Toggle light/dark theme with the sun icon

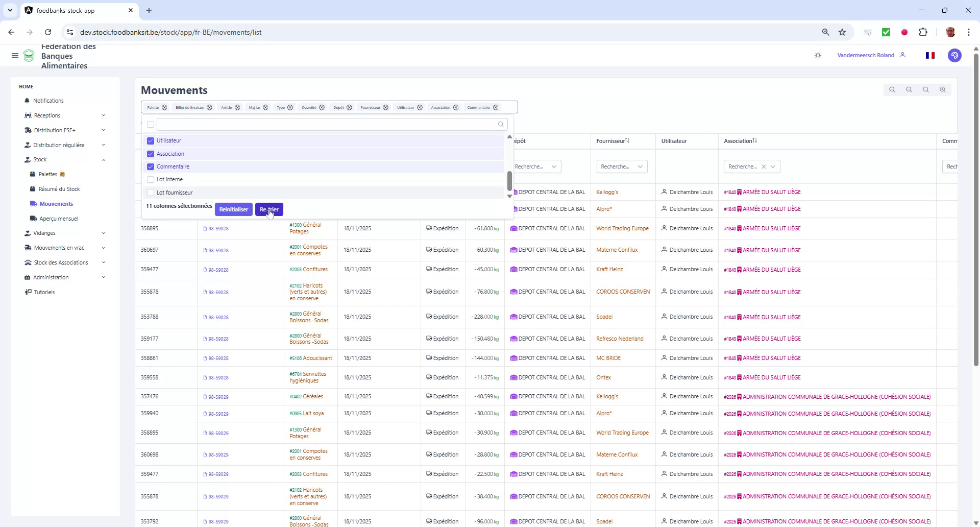(x=818, y=55)
